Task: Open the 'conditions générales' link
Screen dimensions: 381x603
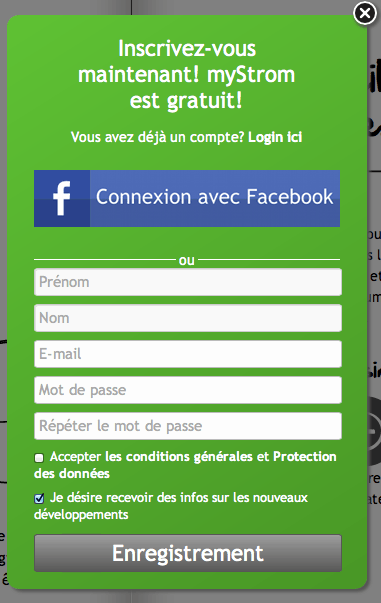Action: [x=189, y=456]
